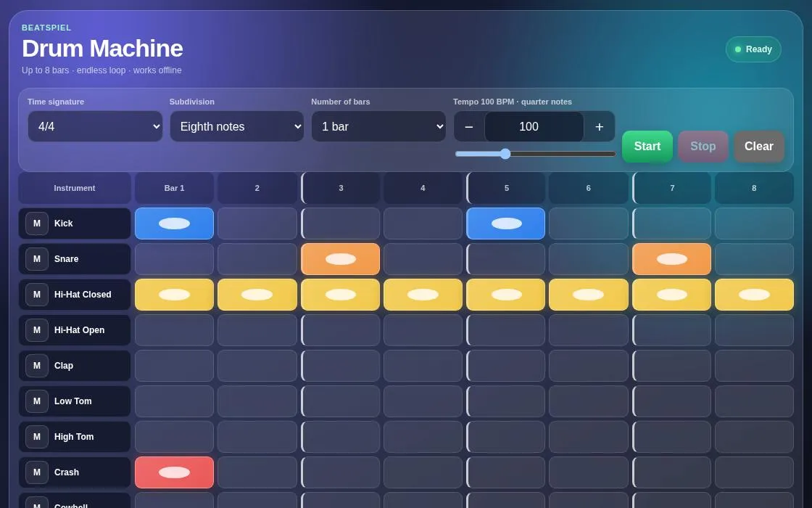Click the Low Tom instrument name
The width and height of the screenshot is (812, 508).
point(73,401)
